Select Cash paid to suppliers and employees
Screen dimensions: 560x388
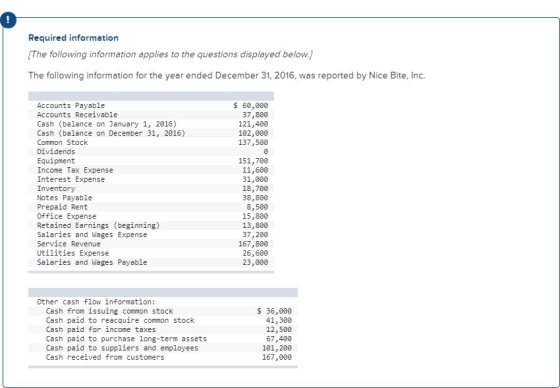point(122,348)
